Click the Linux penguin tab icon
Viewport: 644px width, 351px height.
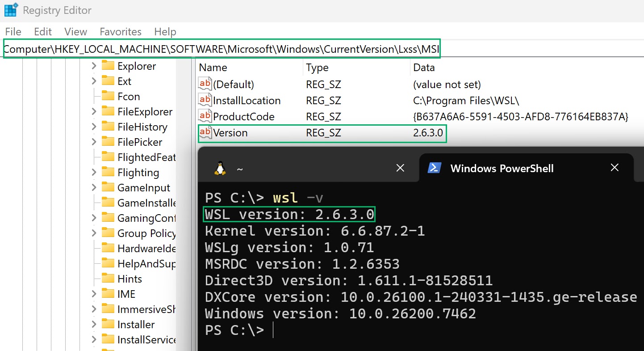tap(220, 168)
